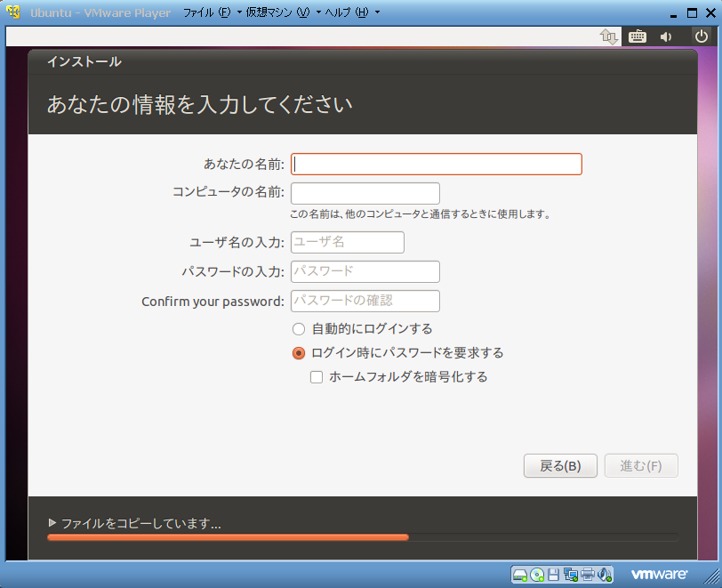Focus the ユーザ名 input field
This screenshot has height=588, width=722.
click(348, 242)
